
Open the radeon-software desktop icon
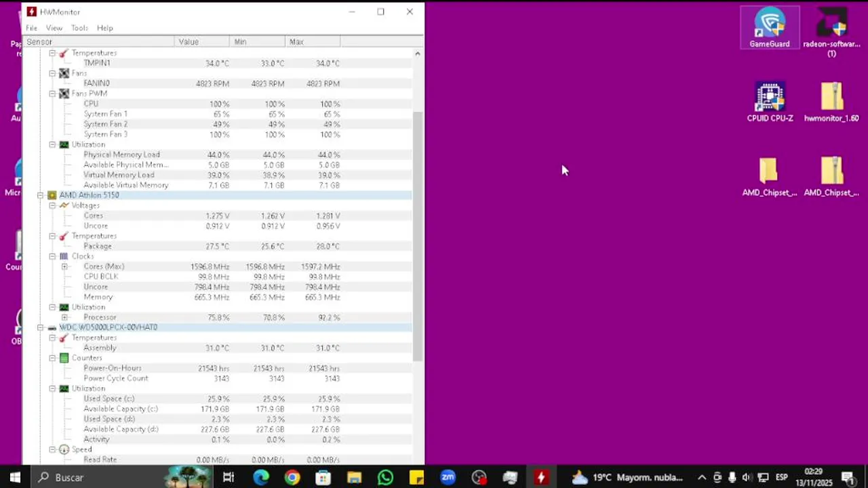coord(831,33)
